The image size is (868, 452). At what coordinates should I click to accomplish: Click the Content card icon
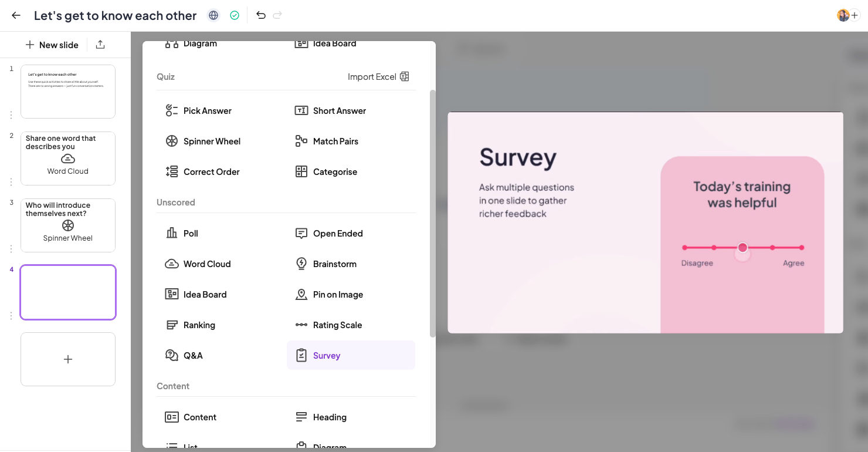(172, 417)
